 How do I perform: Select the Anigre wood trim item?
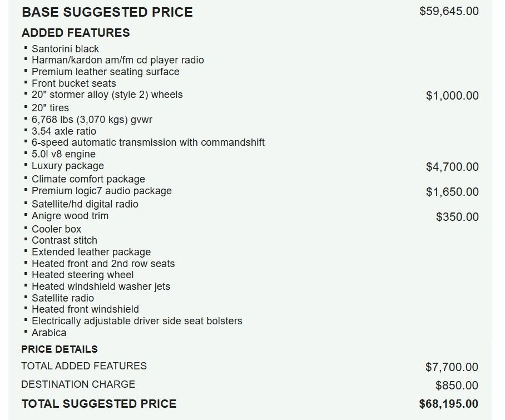70,216
